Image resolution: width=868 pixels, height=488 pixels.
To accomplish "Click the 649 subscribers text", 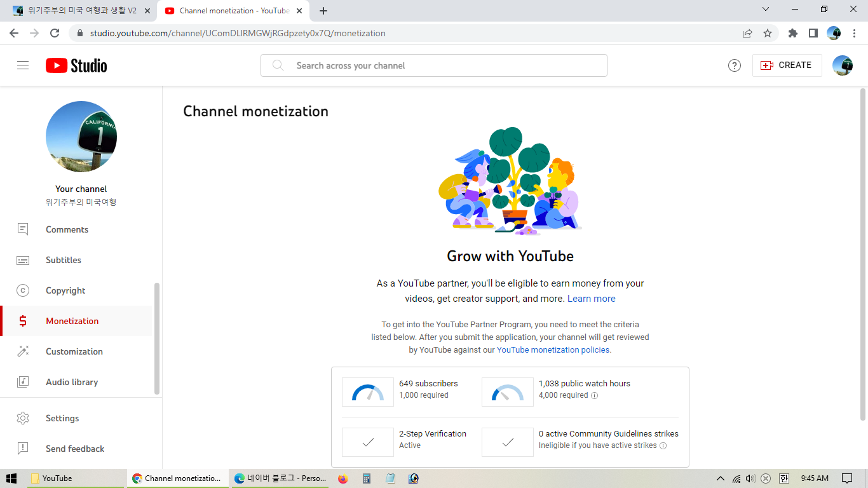I will coord(428,384).
